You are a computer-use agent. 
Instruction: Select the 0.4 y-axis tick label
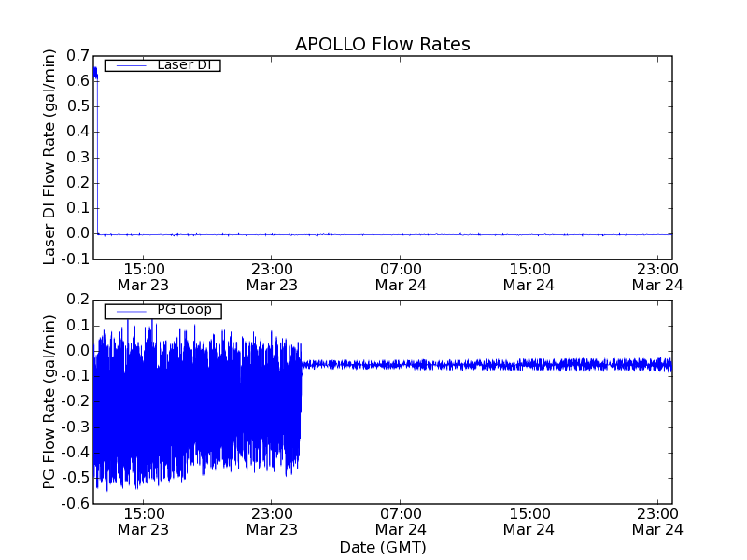point(78,132)
